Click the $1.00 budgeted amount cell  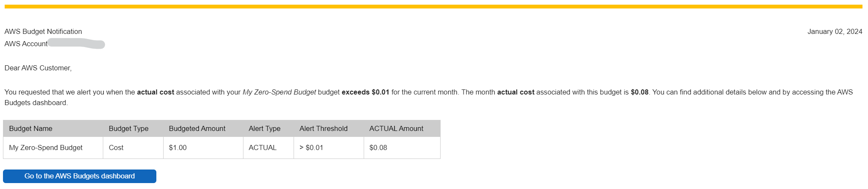click(178, 148)
